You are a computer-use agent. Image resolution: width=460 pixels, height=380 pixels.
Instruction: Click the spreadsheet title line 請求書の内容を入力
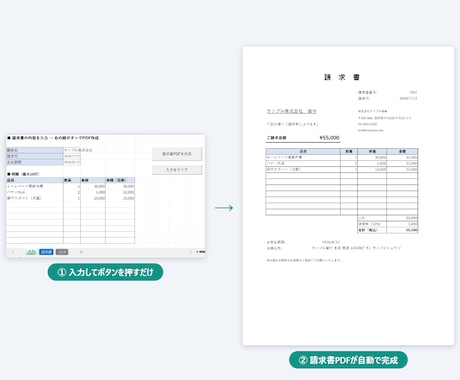tap(53, 138)
